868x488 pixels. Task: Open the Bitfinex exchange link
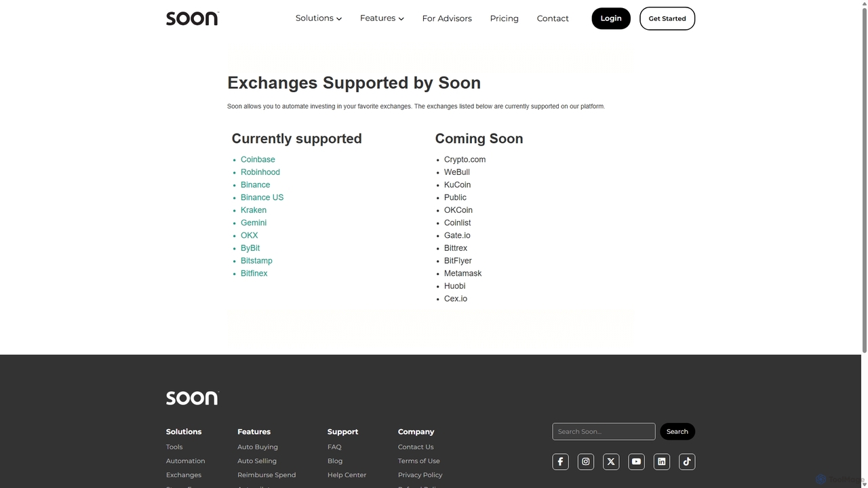tap(254, 273)
